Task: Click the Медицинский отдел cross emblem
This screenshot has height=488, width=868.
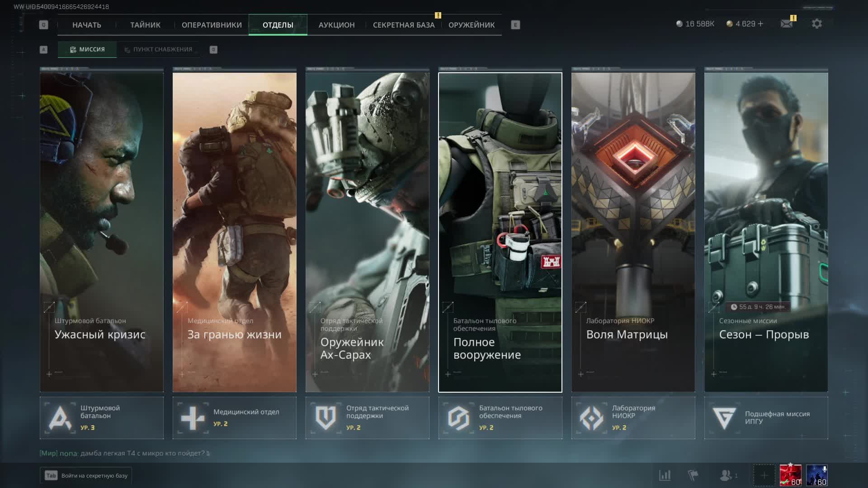Action: (x=193, y=418)
